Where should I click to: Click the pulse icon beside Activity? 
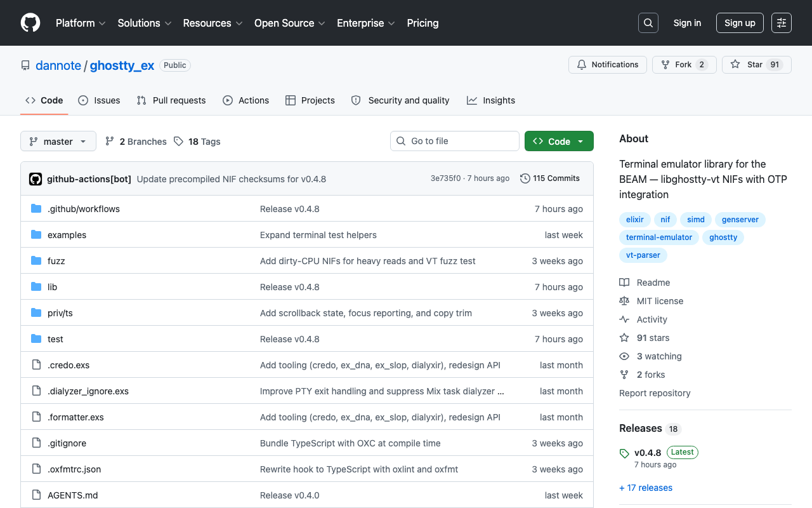[x=624, y=319]
